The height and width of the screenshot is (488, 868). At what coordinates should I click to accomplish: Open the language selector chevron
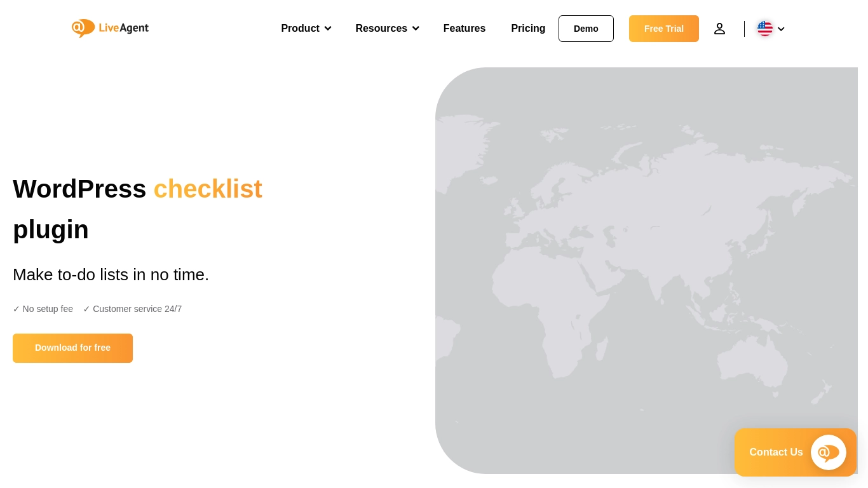(781, 29)
